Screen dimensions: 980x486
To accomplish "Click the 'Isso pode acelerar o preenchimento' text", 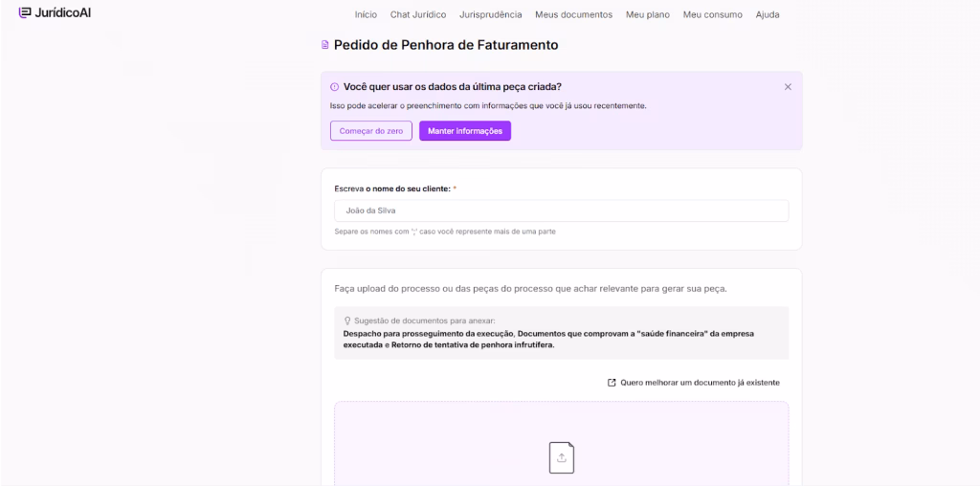I will (488, 105).
